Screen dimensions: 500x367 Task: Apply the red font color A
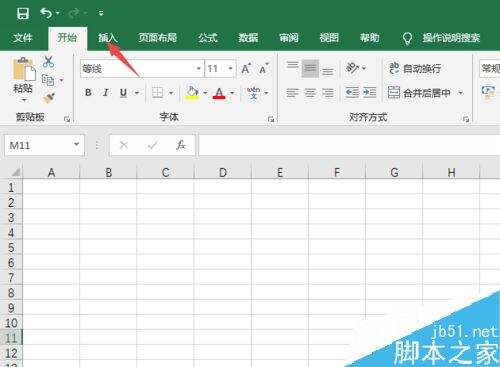219,93
